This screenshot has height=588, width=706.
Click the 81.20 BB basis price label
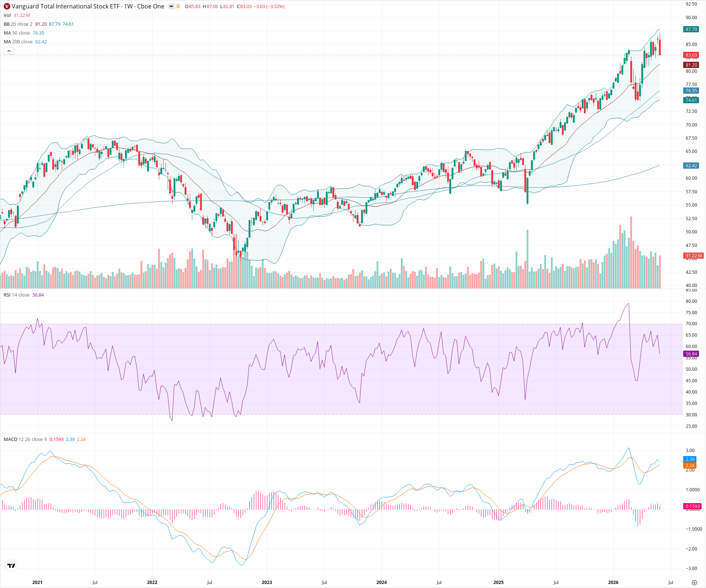click(x=691, y=65)
